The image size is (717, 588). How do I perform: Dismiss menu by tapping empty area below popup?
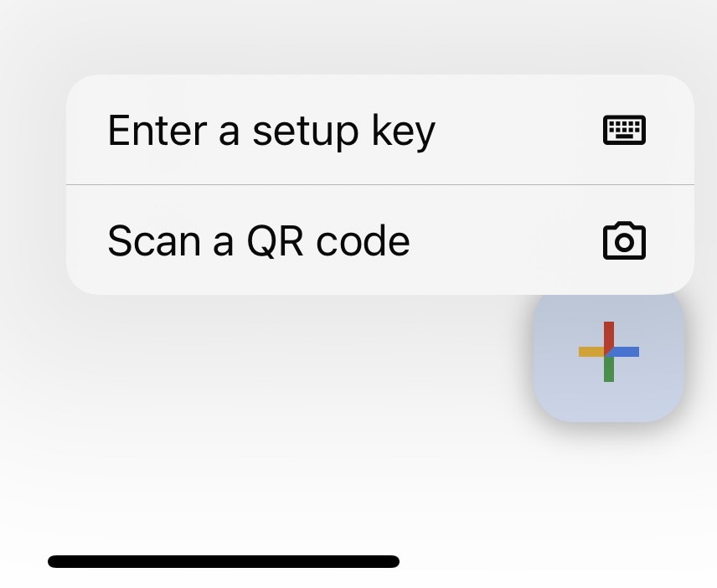pyautogui.click(x=275, y=411)
